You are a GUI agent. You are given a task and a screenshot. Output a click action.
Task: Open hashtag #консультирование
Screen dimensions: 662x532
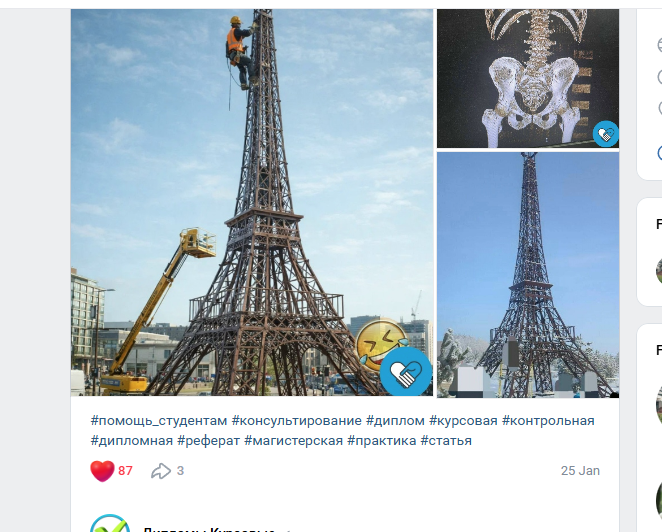(x=296, y=421)
